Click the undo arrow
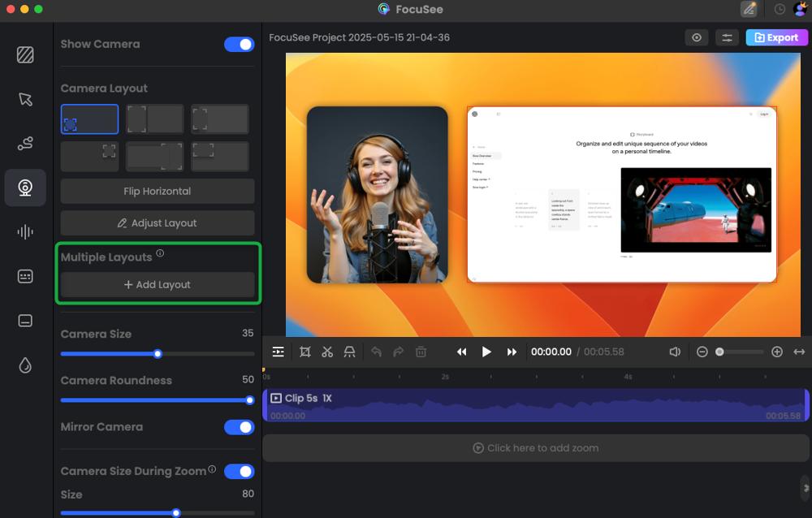 click(377, 352)
